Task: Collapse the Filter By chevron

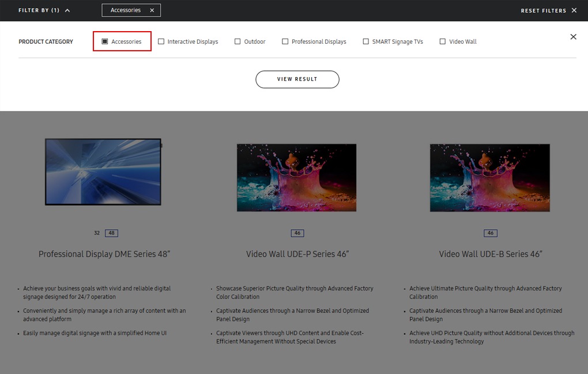Action: (67, 10)
